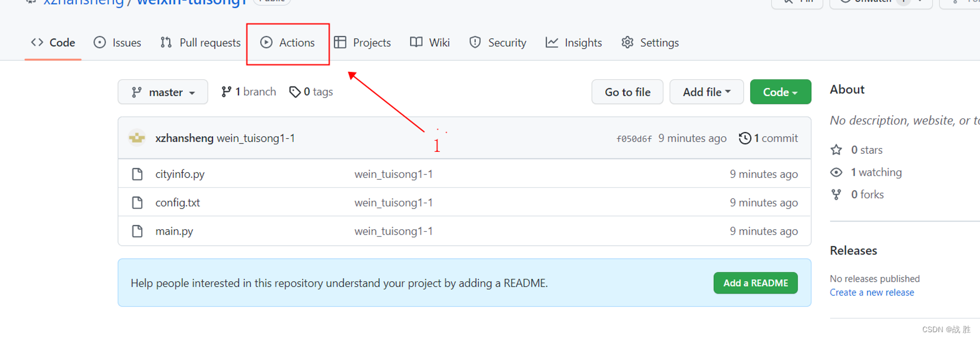Open commit hash f050d6f
The width and height of the screenshot is (980, 339).
coord(634,139)
